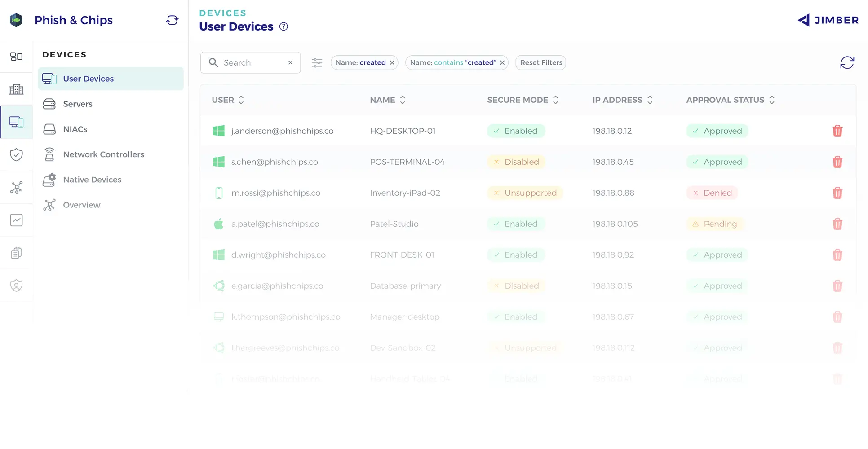Select IP address 198.18.0.105
Screen dimensions: 868x449
click(615, 224)
